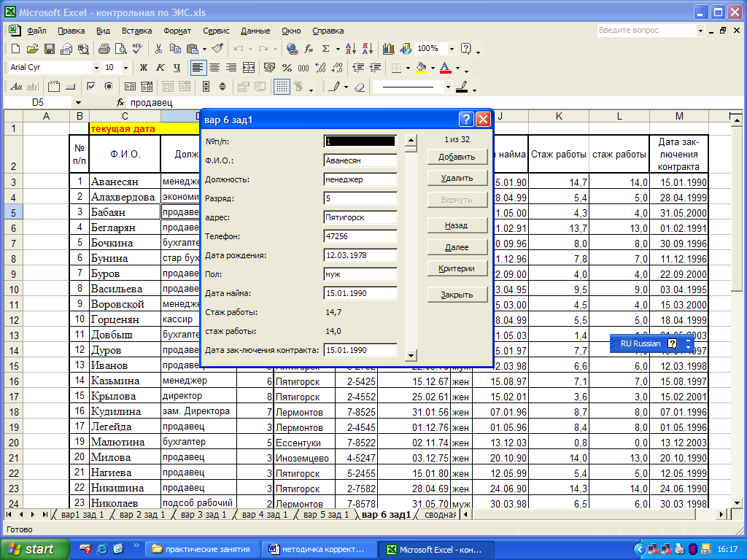Click the Добавить button in the form

coord(457,157)
